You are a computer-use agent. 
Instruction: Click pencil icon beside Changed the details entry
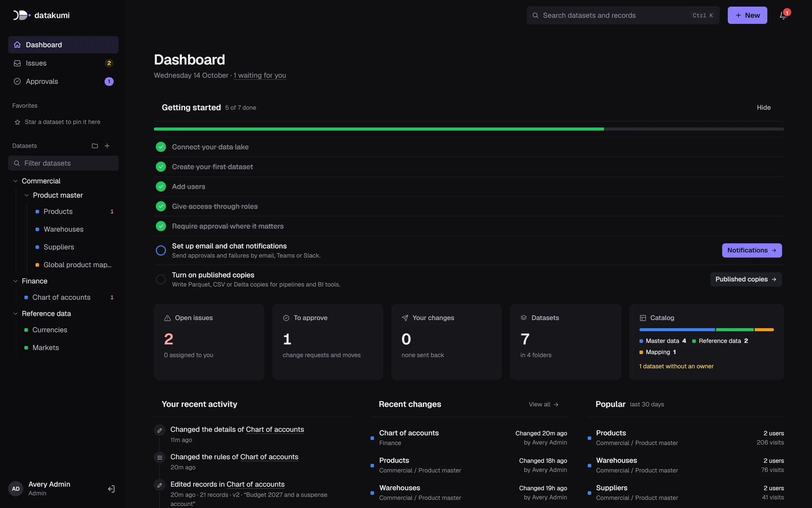coord(160,430)
